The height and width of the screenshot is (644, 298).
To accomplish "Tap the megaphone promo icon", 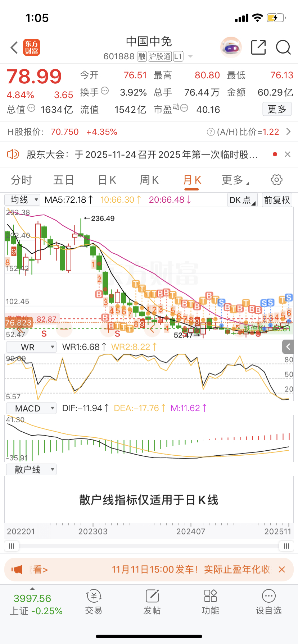I will (x=17, y=569).
